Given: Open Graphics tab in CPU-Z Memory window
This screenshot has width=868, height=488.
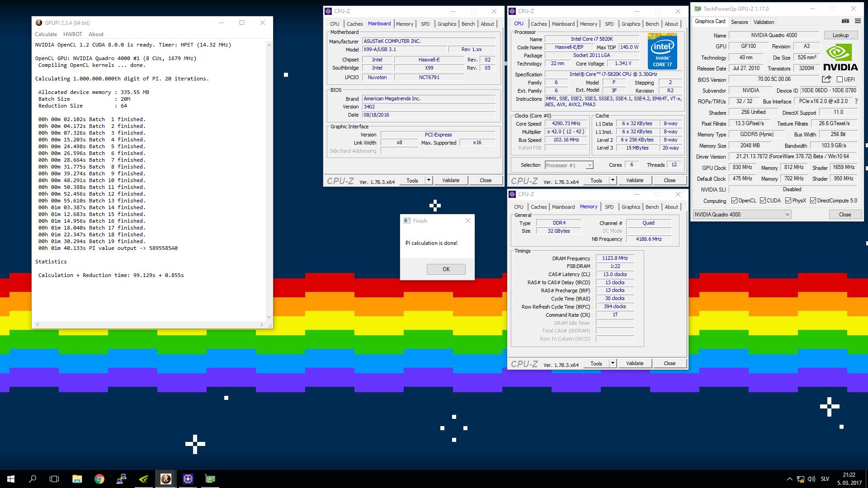Looking at the screenshot, I should [x=631, y=207].
